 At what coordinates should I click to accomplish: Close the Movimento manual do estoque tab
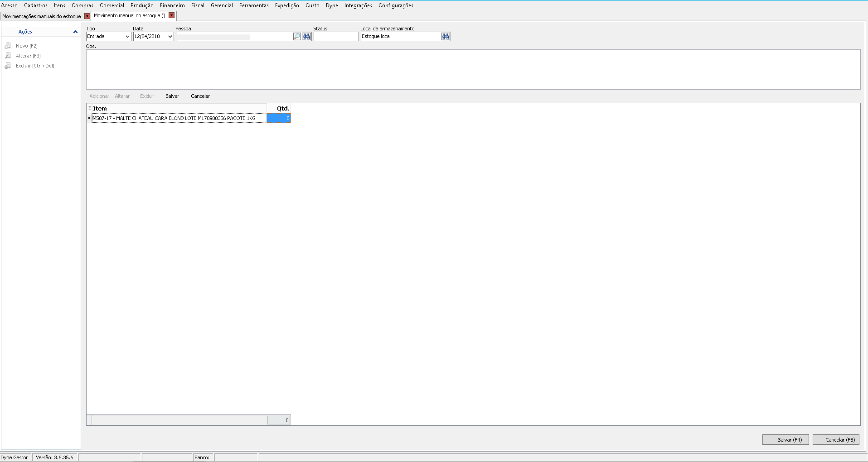[x=172, y=15]
